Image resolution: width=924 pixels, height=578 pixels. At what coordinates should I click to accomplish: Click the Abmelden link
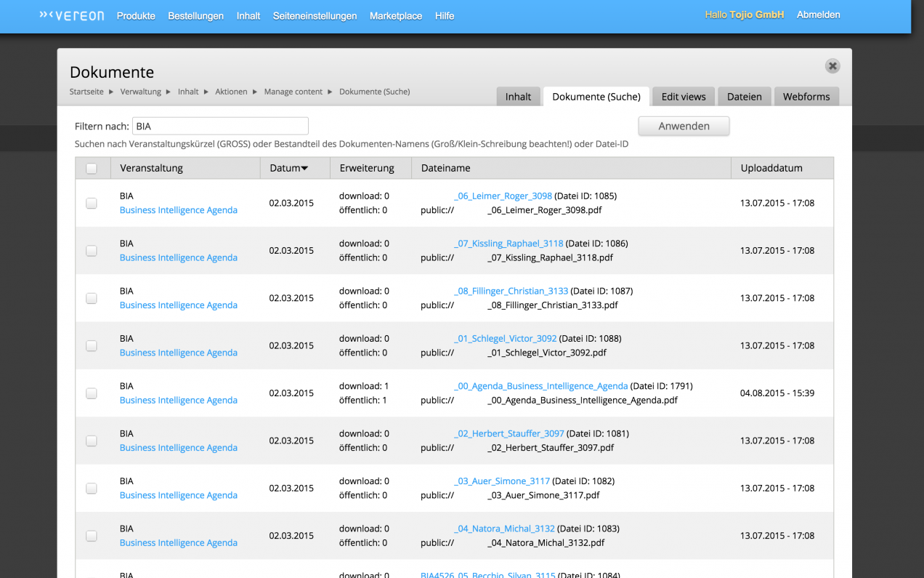[x=818, y=15]
